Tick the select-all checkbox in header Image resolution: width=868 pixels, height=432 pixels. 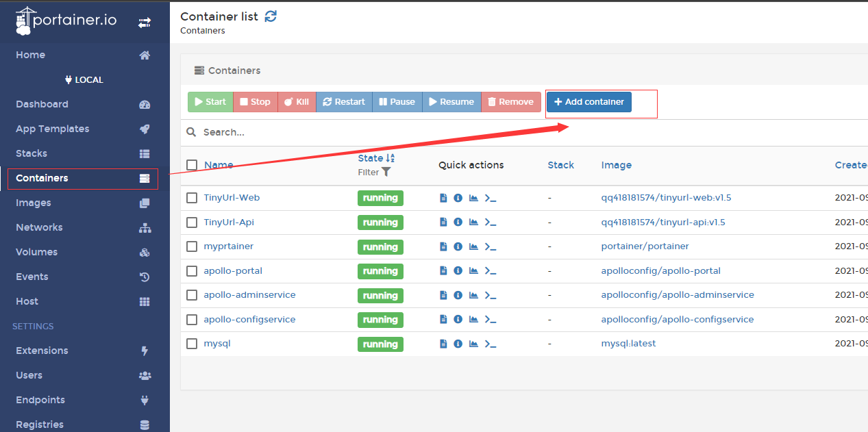(x=192, y=165)
